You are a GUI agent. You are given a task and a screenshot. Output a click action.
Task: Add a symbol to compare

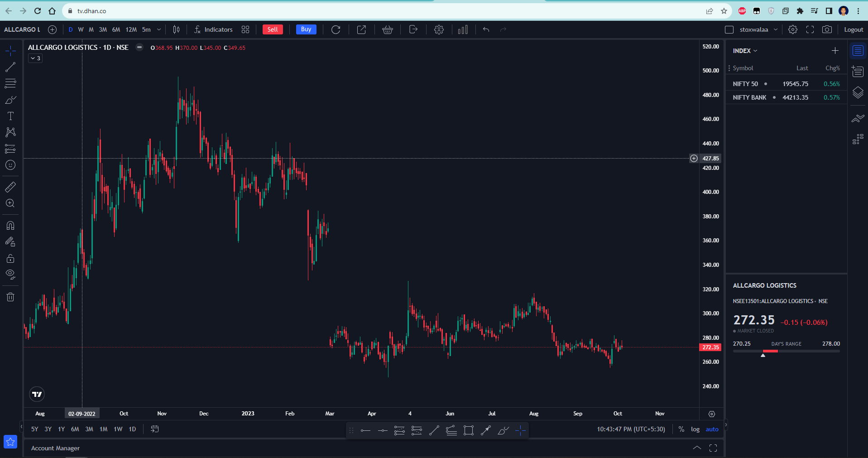53,29
